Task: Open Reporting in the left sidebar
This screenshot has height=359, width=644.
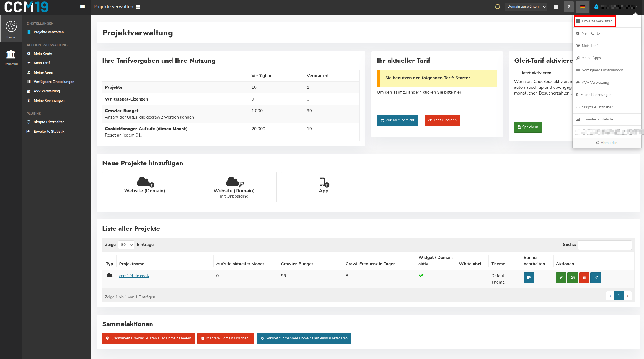Action: coord(11,58)
